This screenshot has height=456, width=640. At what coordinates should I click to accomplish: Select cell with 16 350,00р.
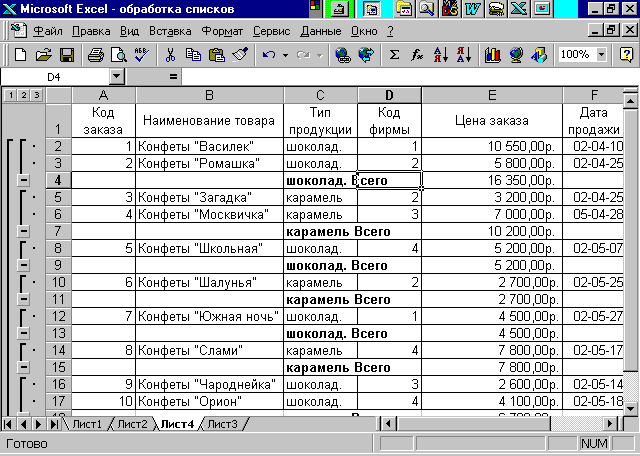492,180
